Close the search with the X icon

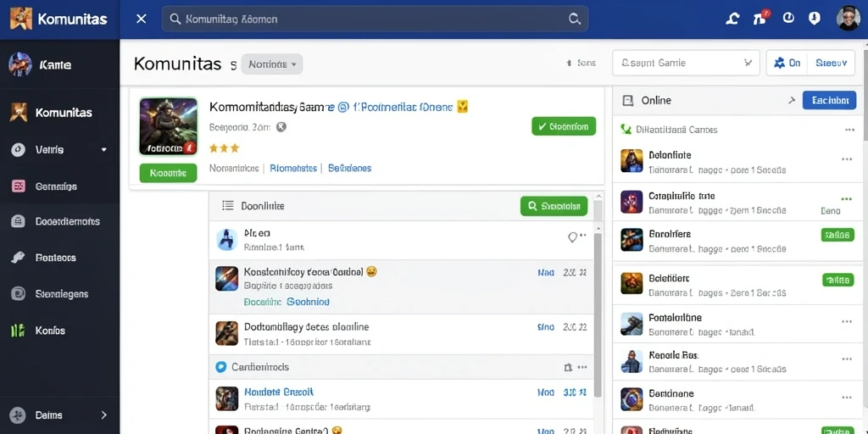[142, 19]
